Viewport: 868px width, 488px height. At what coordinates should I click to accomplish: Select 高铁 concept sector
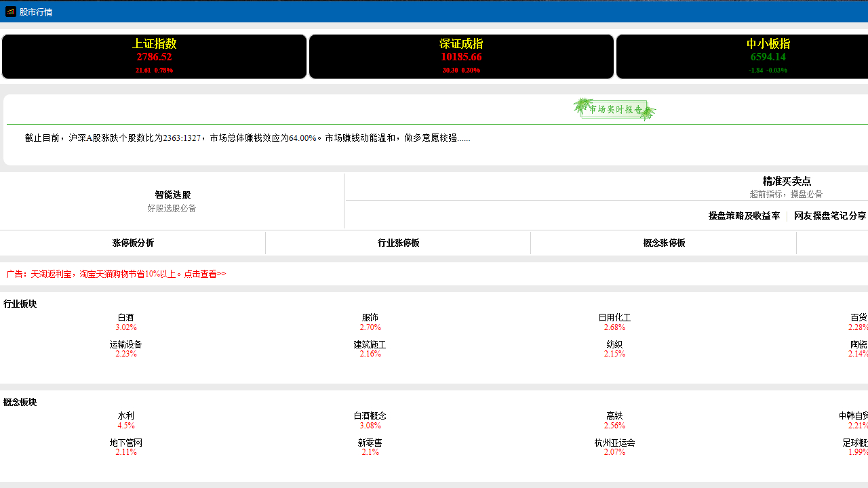(614, 415)
